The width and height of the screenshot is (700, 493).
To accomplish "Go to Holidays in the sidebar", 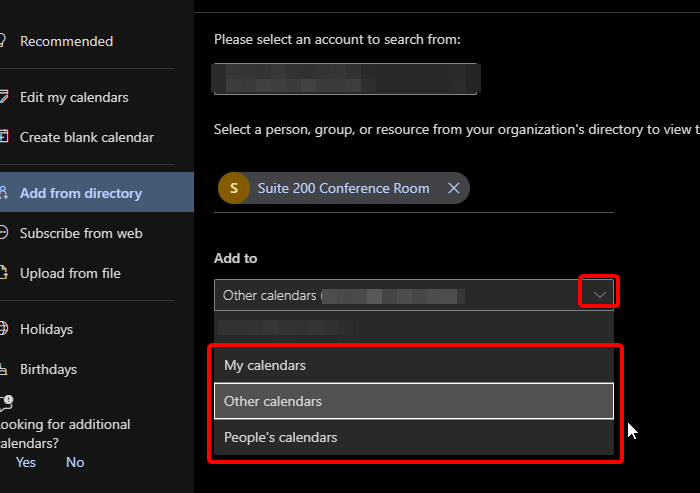I will pos(46,329).
